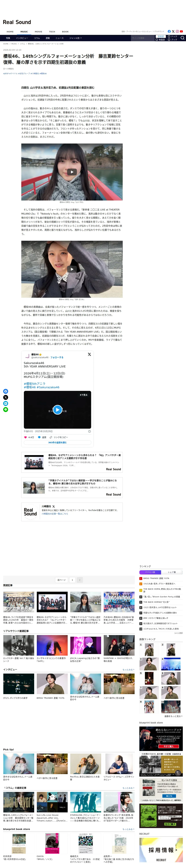Screen dimensions: 186x868
Task: Click Xで見る on tweet video
Action: click(83, 395)
